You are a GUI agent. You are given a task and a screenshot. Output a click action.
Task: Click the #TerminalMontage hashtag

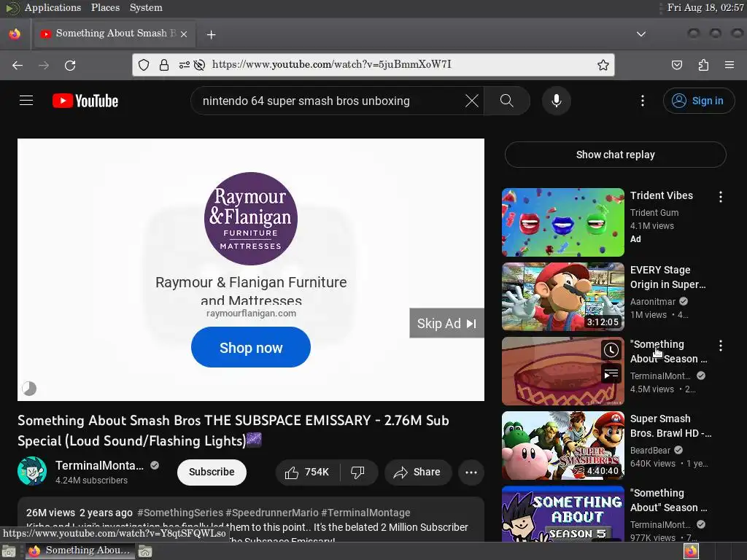pyautogui.click(x=365, y=513)
